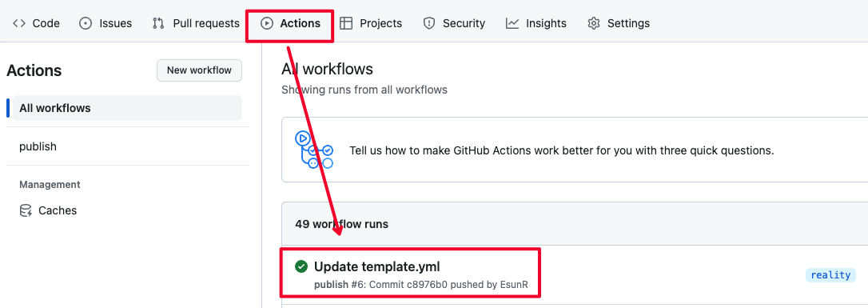868x308 pixels.
Task: Click the Settings gear icon
Action: coord(594,23)
